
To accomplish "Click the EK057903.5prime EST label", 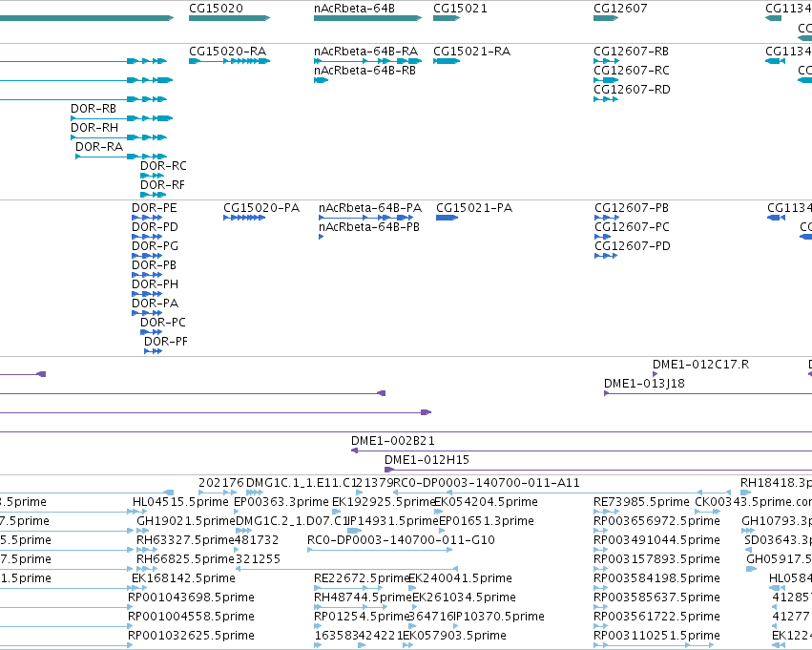I will (x=455, y=637).
